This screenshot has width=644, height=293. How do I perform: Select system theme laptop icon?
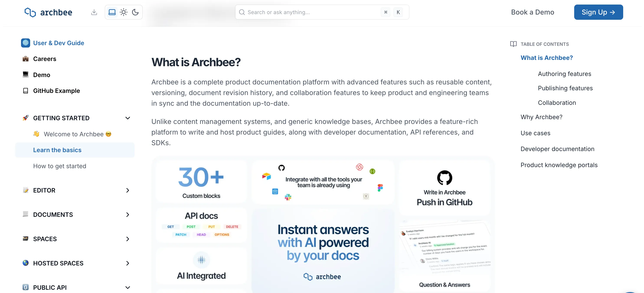112,12
